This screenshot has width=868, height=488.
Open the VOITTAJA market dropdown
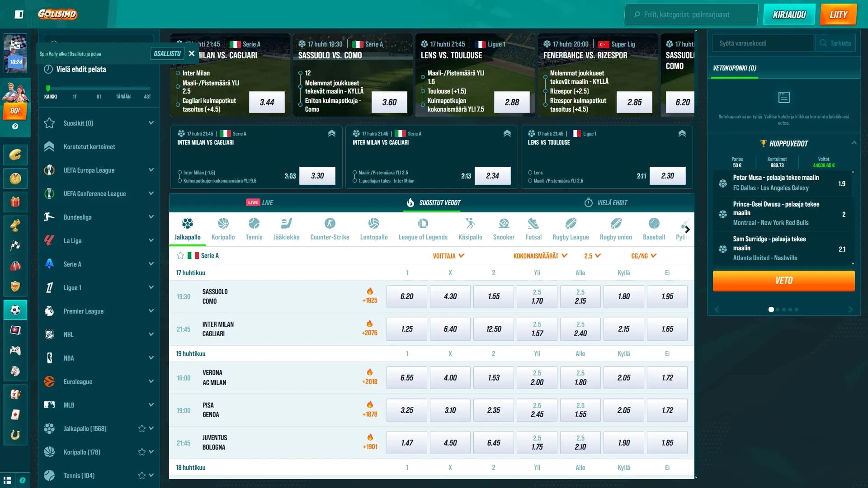448,256
